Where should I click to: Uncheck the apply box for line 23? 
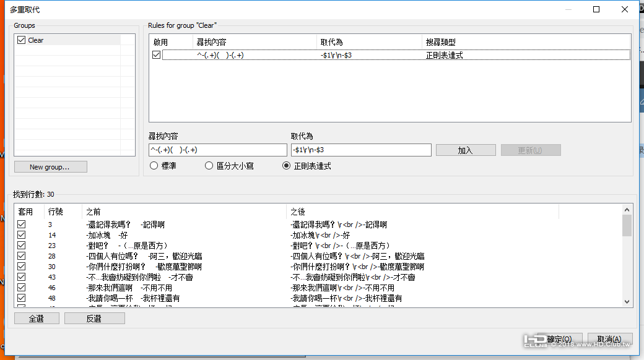21,246
